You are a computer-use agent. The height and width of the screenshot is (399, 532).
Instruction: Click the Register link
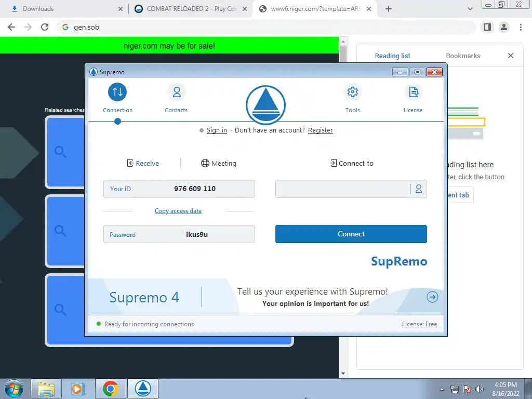[x=320, y=130]
